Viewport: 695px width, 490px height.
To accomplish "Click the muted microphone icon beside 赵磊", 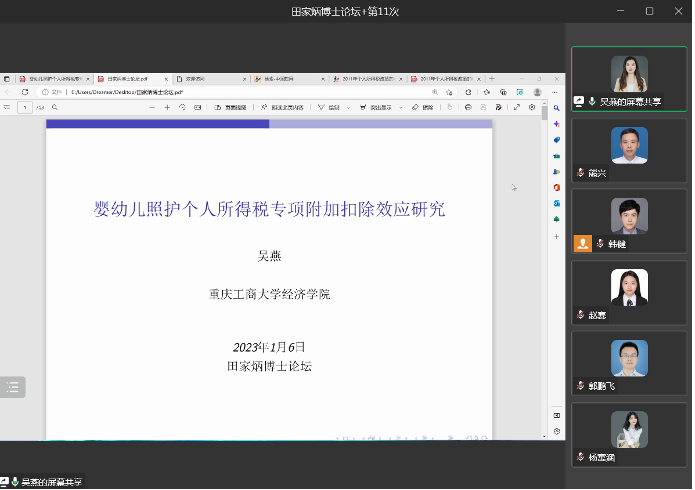I will [x=580, y=314].
